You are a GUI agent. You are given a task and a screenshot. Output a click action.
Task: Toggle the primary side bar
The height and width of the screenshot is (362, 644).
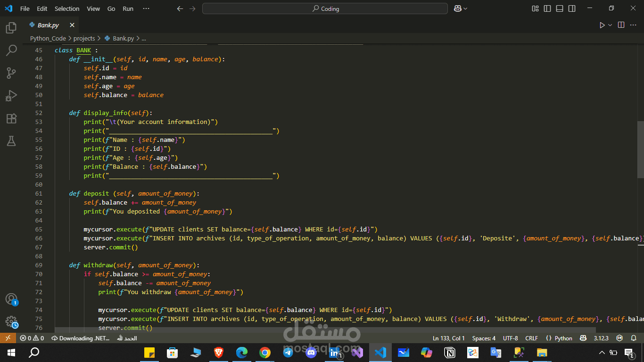547,8
